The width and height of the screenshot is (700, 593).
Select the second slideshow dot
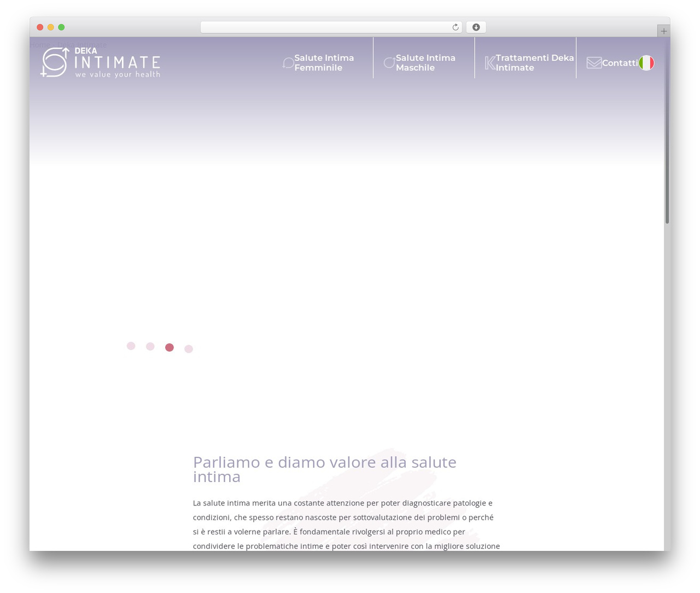click(x=150, y=346)
